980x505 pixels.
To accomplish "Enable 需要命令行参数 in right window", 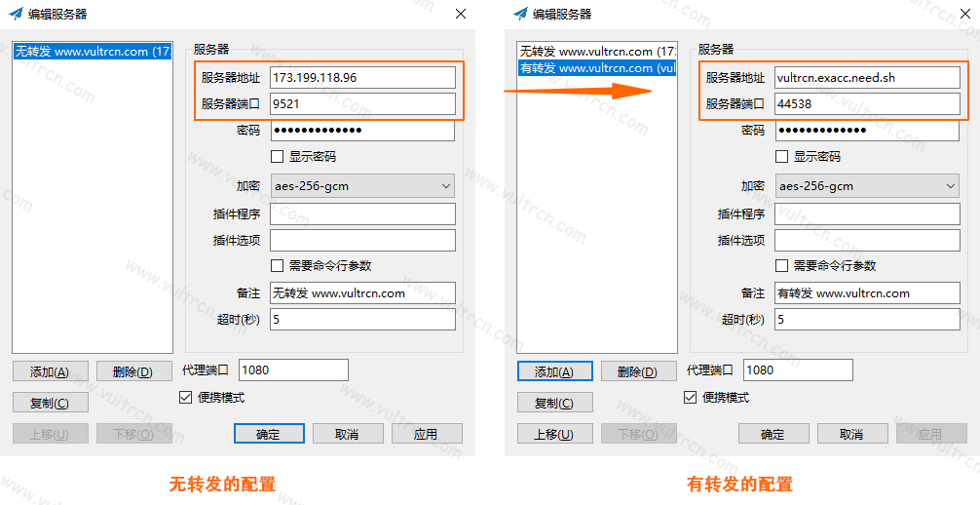I will (782, 266).
